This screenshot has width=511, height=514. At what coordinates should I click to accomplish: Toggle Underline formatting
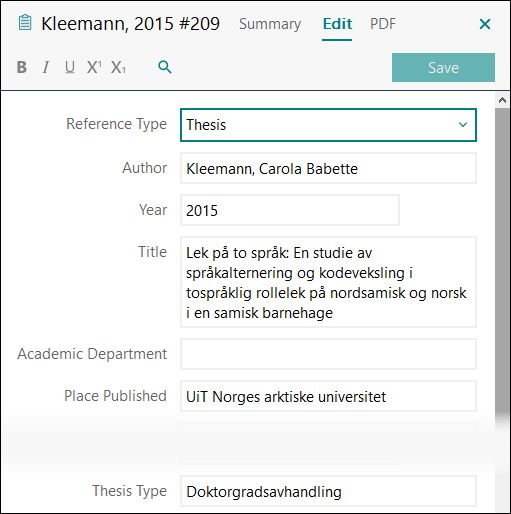tap(70, 67)
